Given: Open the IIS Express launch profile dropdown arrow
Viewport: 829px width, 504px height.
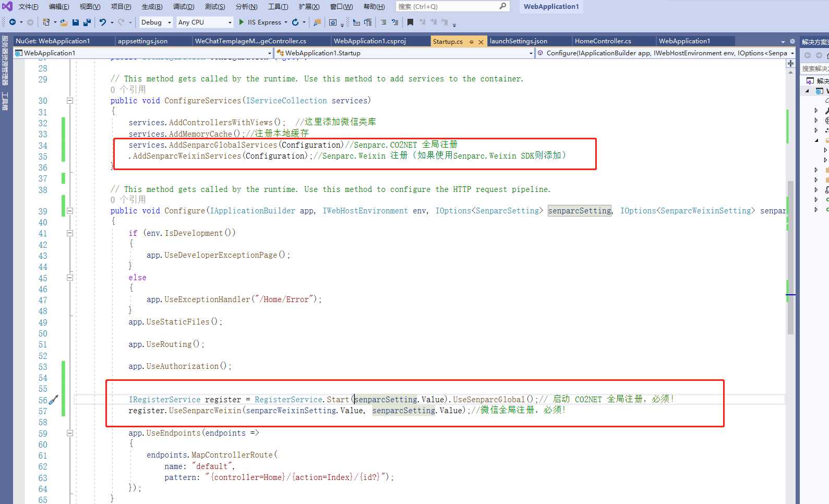Looking at the screenshot, I should (x=286, y=22).
